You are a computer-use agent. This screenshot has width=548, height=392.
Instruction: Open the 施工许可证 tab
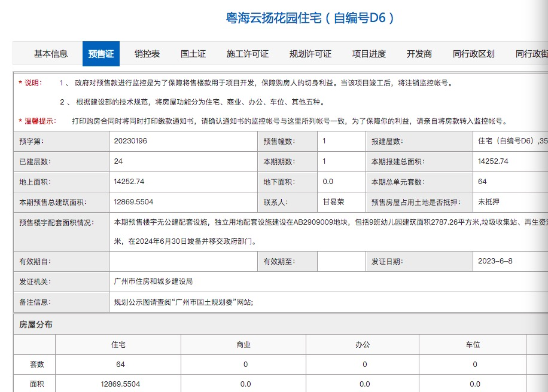(247, 54)
